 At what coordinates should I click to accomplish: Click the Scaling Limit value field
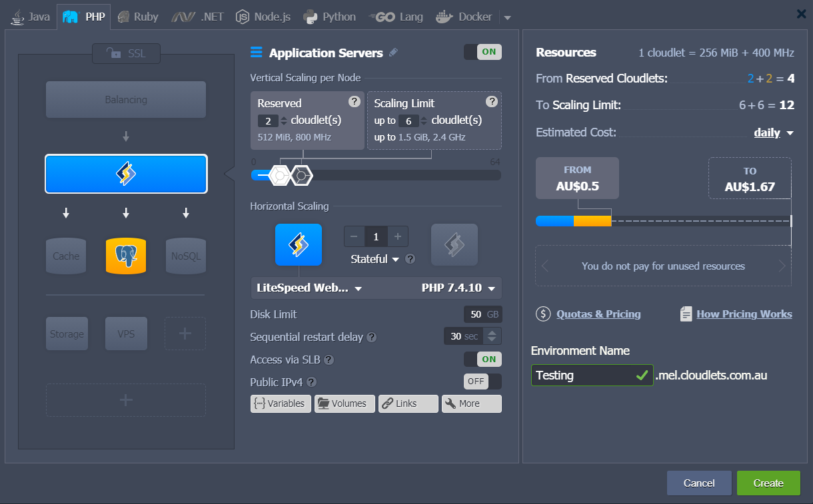(x=409, y=121)
